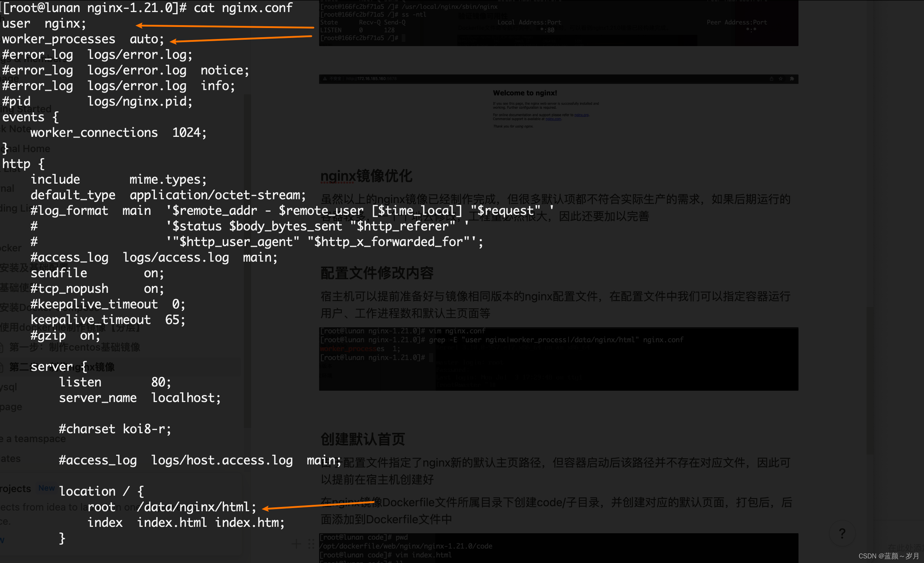Screen dimensions: 924x563
Task: Click the '#keepalive_timeout 0;' line
Action: [x=108, y=304]
